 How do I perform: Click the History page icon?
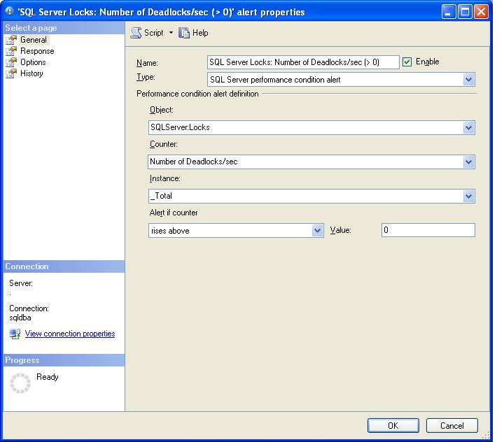[x=11, y=73]
